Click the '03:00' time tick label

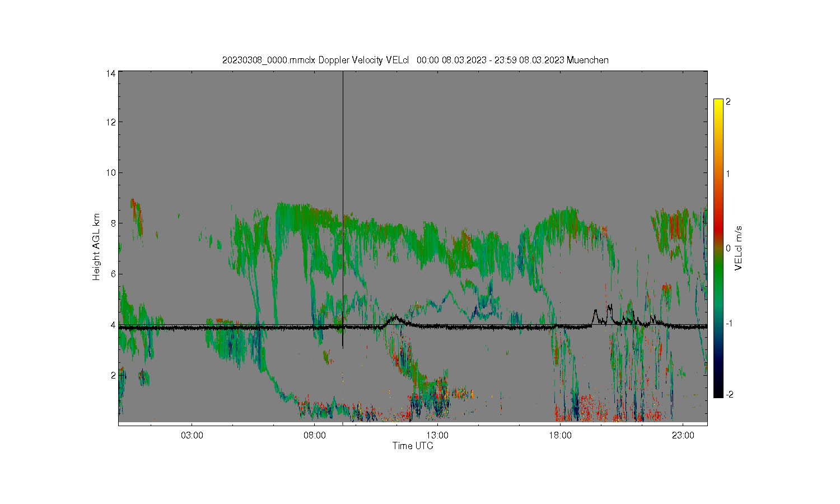click(x=192, y=435)
